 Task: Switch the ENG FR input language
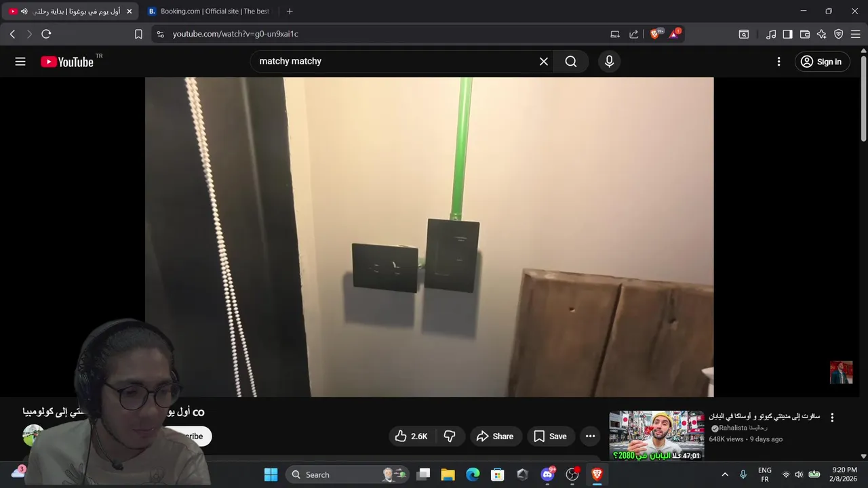point(765,474)
